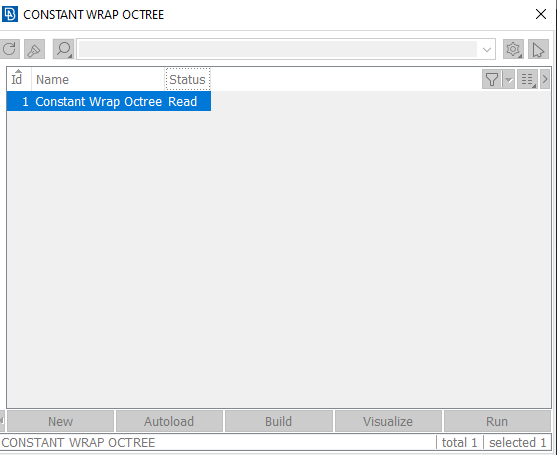This screenshot has height=455, width=557.
Task: Expand the search field dropdown arrow
Action: click(x=487, y=49)
